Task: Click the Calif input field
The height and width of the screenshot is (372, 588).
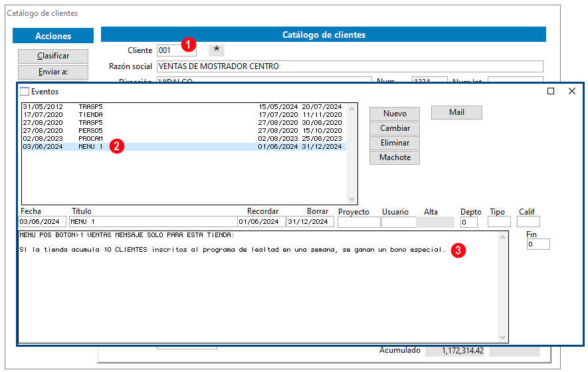Action: click(x=528, y=222)
